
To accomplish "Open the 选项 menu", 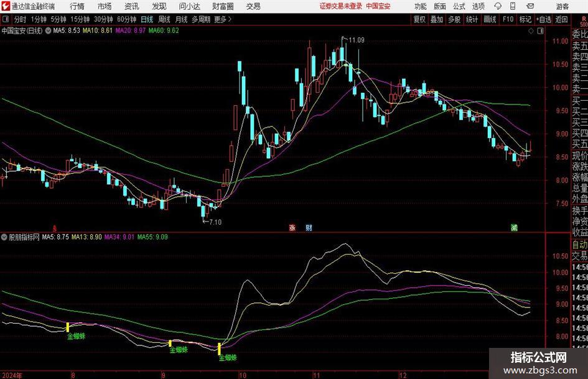I will click(478, 6).
